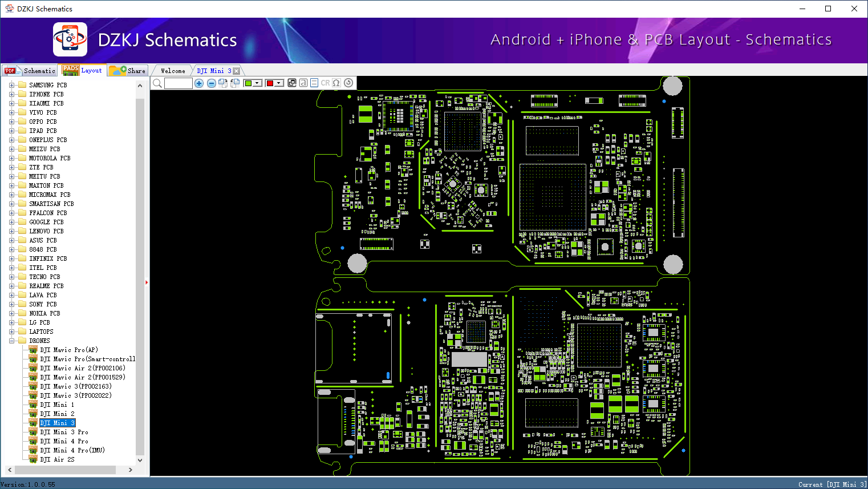Image resolution: width=868 pixels, height=489 pixels.
Task: Expand the GOOGLE PCB folder
Action: click(11, 222)
